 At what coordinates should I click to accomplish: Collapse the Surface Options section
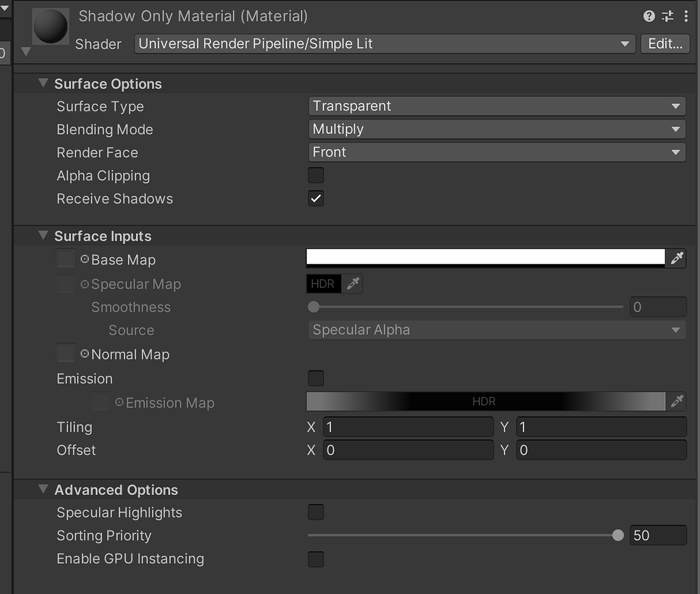(43, 83)
